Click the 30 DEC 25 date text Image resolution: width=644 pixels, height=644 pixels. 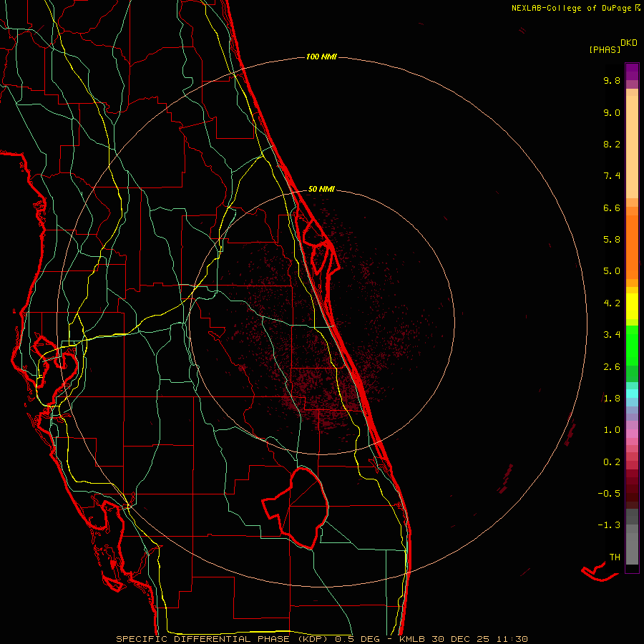point(462,639)
